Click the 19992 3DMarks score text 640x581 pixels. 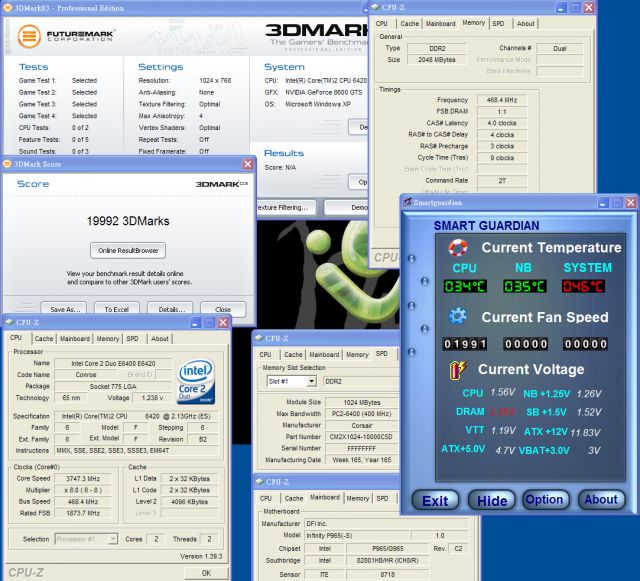pyautogui.click(x=128, y=221)
